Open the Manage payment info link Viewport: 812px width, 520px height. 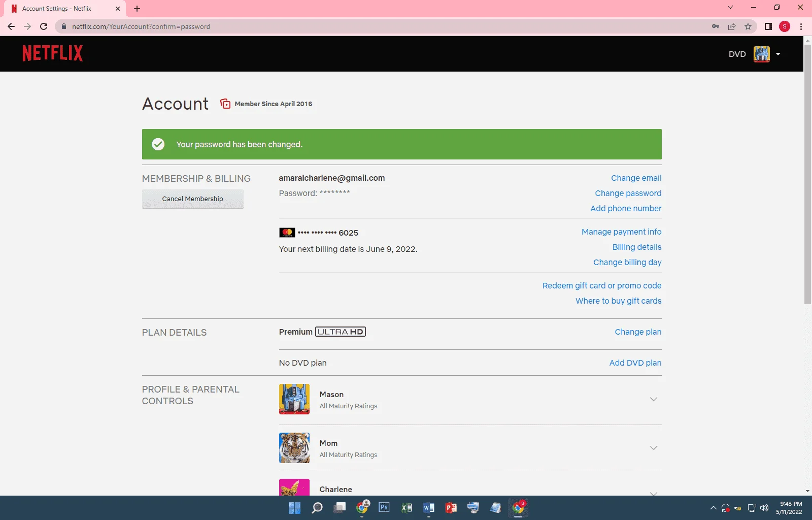[622, 232]
